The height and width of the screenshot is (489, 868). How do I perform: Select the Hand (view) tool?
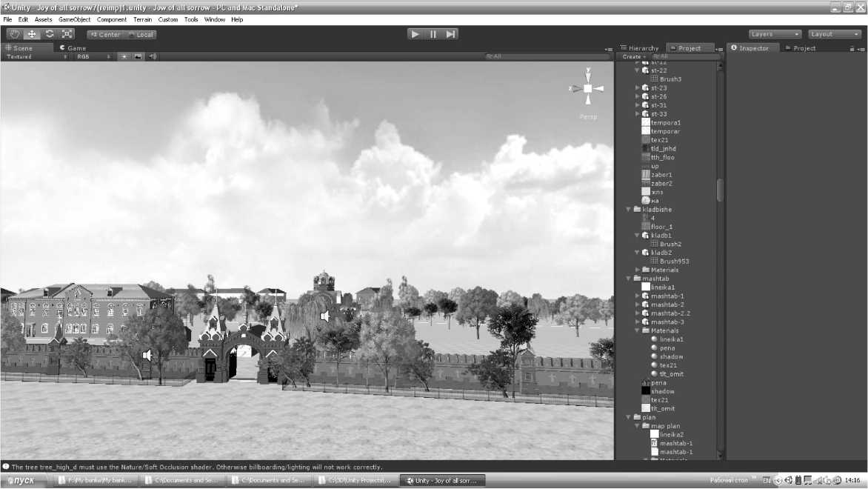tap(14, 34)
